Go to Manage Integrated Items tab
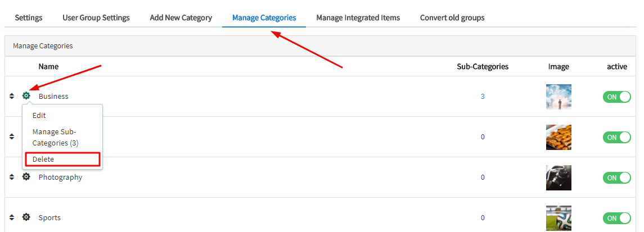Screen dimensions: 644x232 pyautogui.click(x=358, y=17)
